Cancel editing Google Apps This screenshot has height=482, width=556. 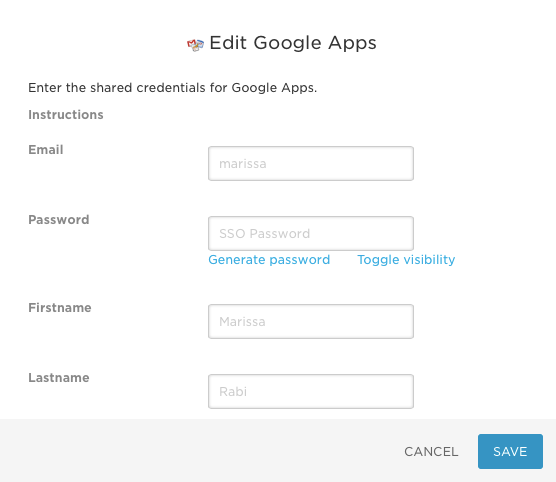[x=431, y=451]
